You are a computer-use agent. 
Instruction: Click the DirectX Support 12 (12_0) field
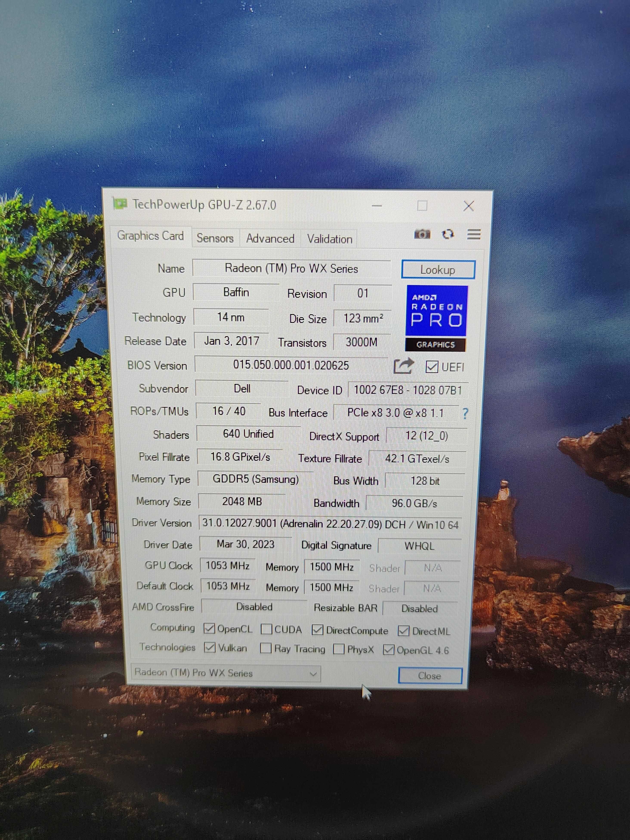pos(427,436)
